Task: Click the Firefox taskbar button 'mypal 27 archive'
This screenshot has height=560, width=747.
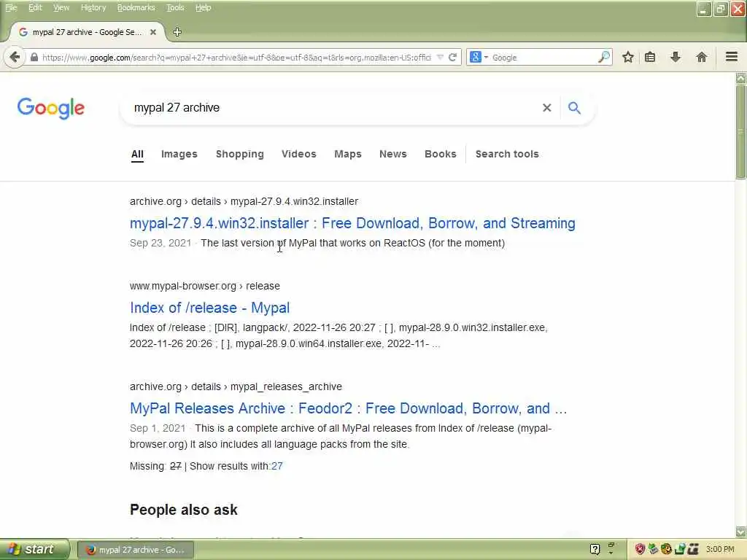Action: (x=136, y=550)
